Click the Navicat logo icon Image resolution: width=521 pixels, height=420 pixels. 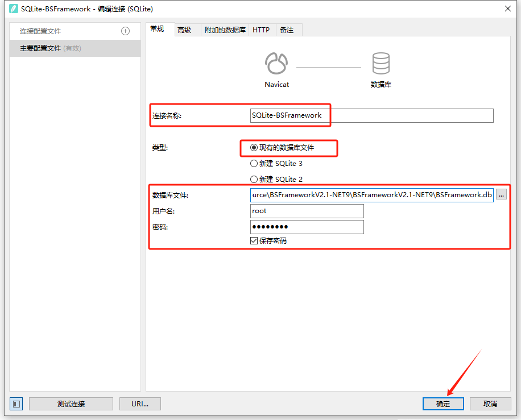pos(276,63)
